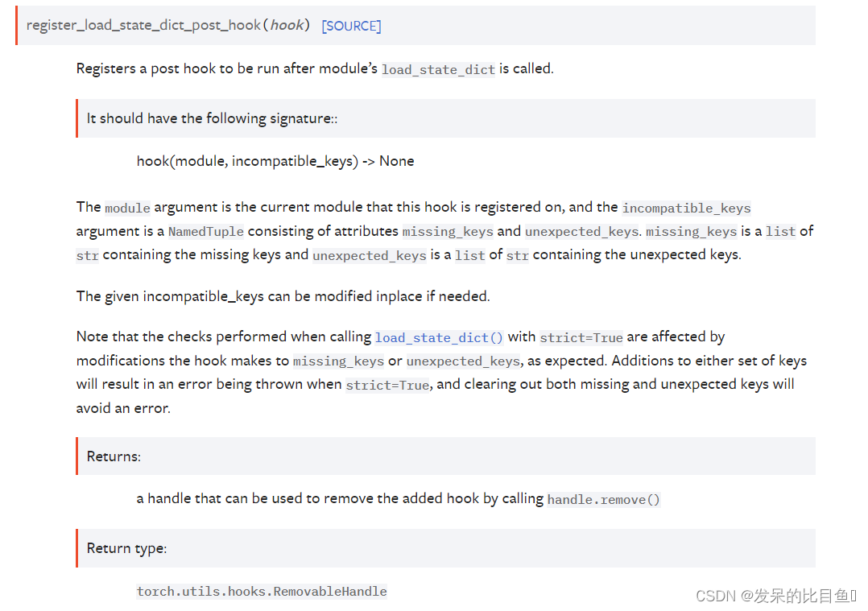This screenshot has width=868, height=611.
Task: Click the CSDN watermark text
Action: (776, 596)
